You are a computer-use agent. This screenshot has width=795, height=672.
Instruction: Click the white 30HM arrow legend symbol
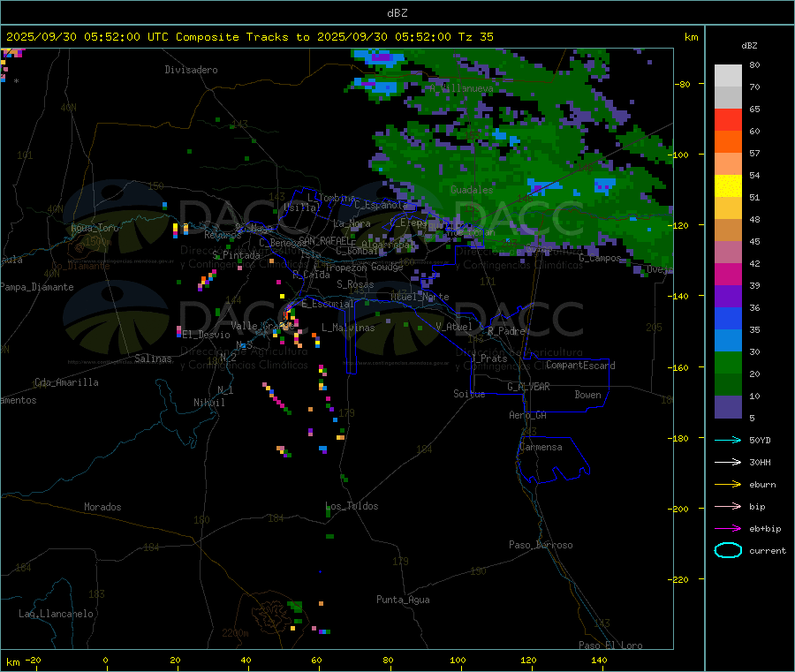(x=728, y=462)
